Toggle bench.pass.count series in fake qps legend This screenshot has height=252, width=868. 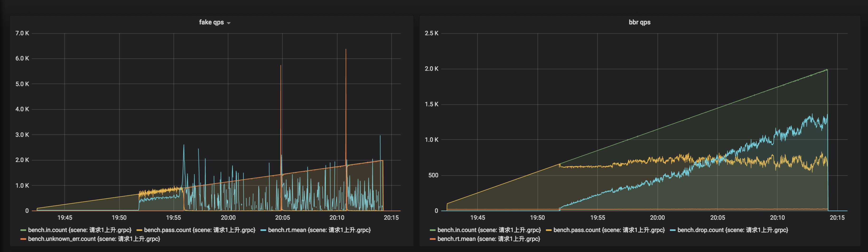pos(200,230)
